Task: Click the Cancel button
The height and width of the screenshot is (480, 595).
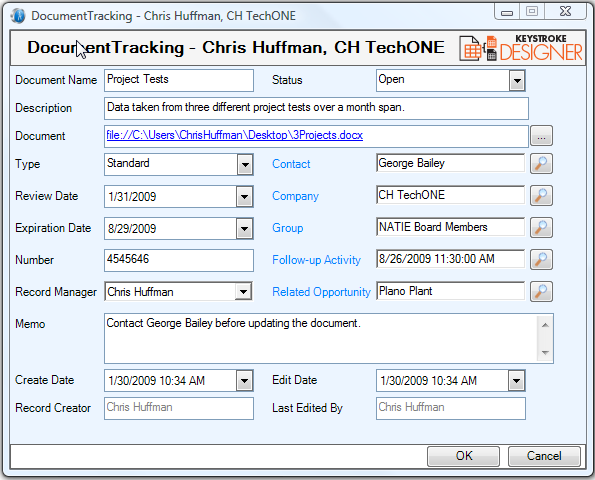Action: 544,456
